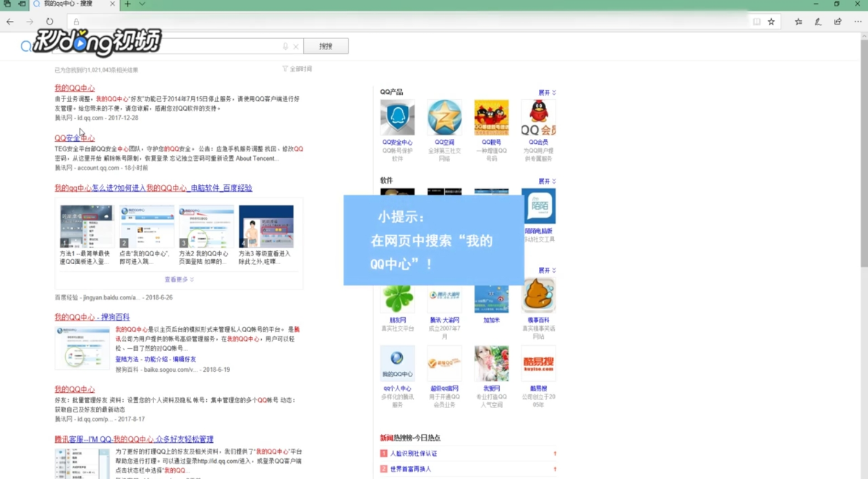
Task: Click thumbnail 2 点击我的QQ中心
Action: (146, 227)
